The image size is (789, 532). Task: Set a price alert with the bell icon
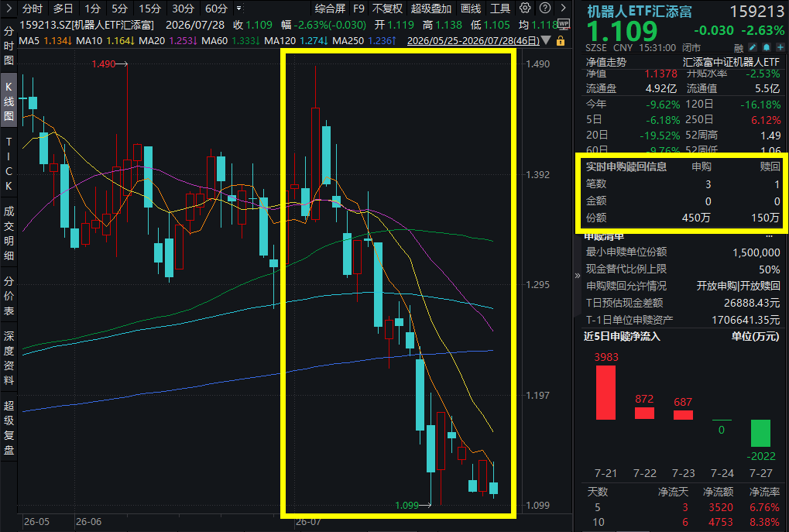[x=767, y=47]
